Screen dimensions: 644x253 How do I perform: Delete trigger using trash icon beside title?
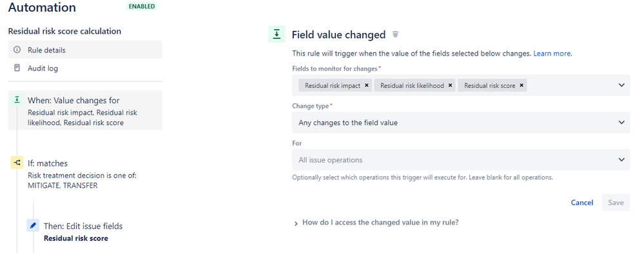point(396,35)
